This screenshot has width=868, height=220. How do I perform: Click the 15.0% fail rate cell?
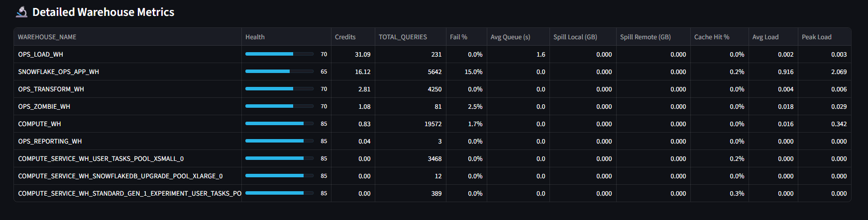pyautogui.click(x=473, y=72)
